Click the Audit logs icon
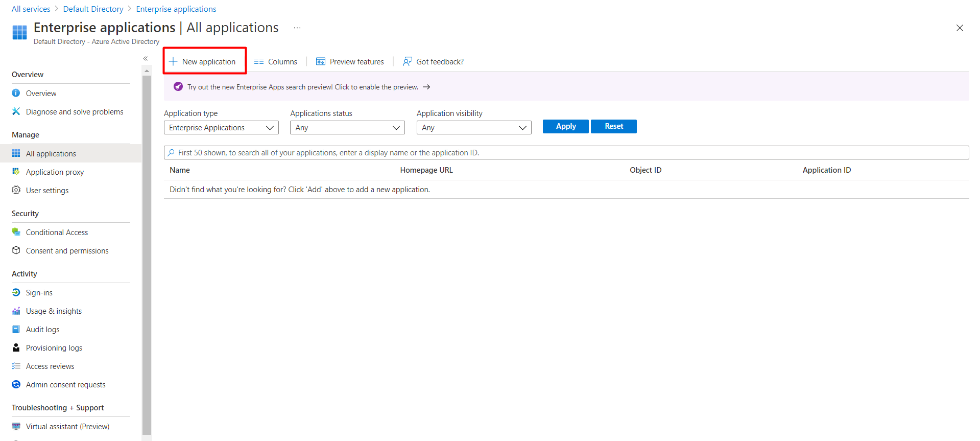The height and width of the screenshot is (441, 980). click(x=16, y=329)
